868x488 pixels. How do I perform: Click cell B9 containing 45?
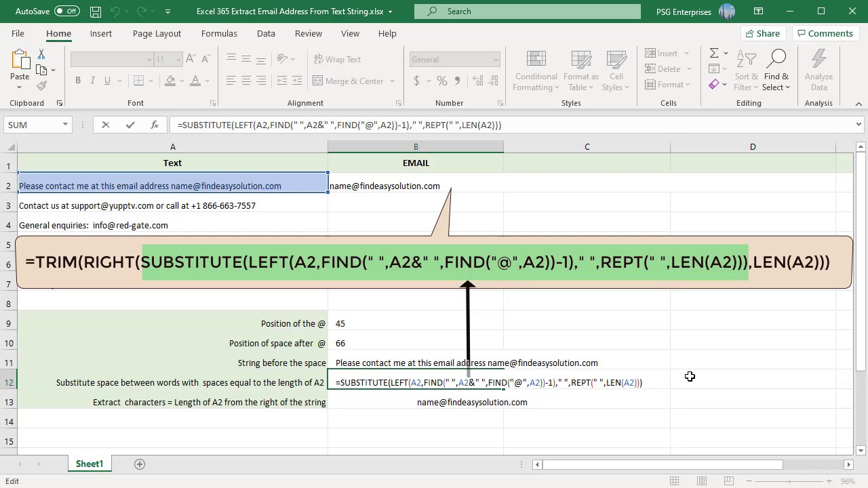click(x=416, y=323)
